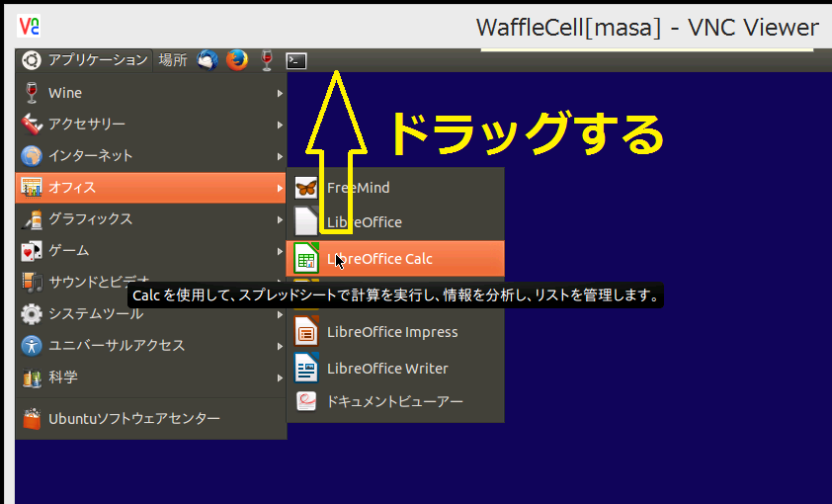Expand the Wine arrow
The width and height of the screenshot is (832, 504).
[x=280, y=93]
